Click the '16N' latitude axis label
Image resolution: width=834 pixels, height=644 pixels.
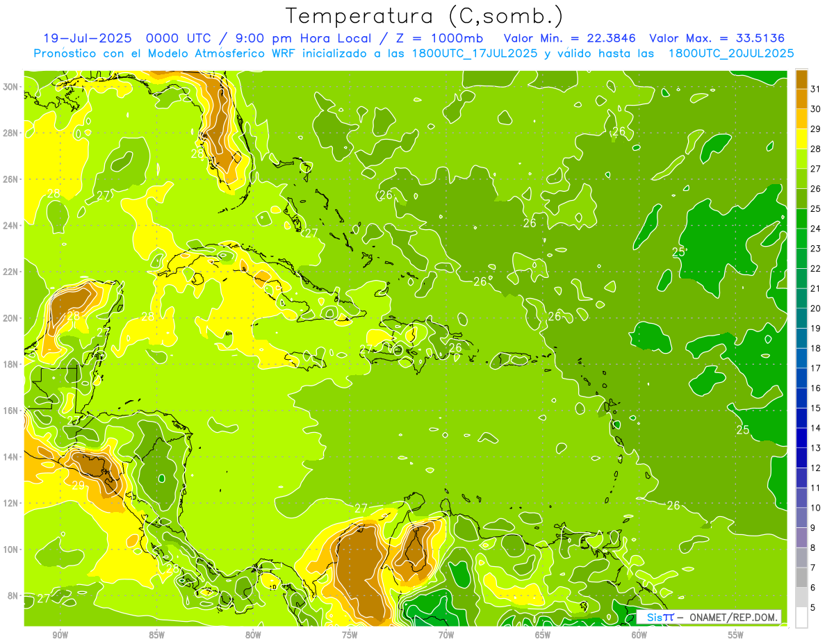[x=12, y=411]
